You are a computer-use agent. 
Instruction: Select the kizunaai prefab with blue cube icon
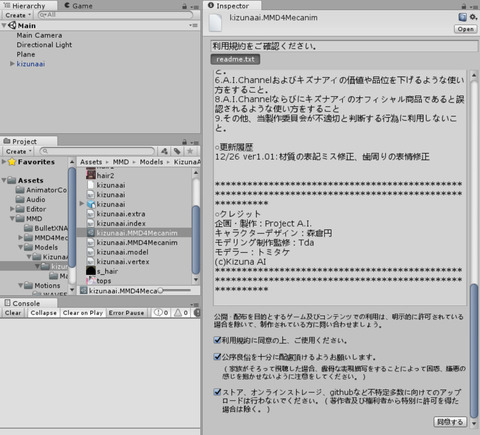pyautogui.click(x=106, y=204)
